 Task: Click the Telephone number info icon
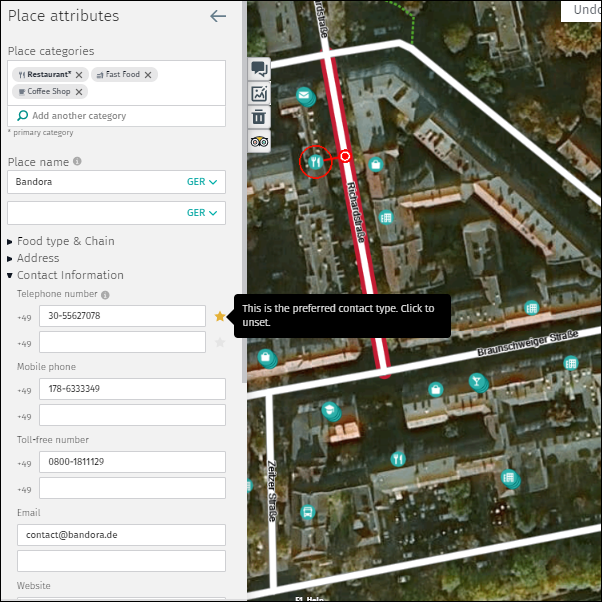point(105,294)
